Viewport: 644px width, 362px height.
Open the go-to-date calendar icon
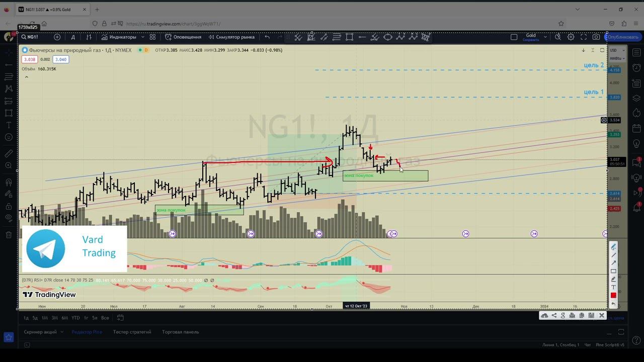coord(120,318)
